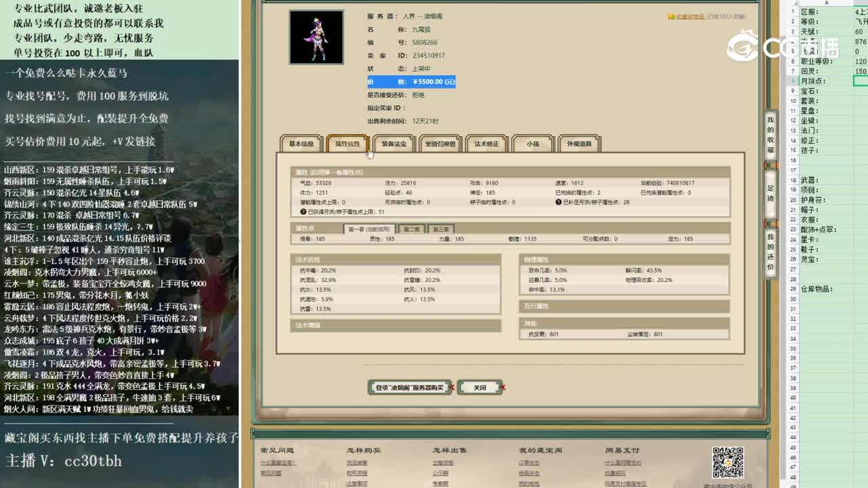868x488 pixels.
Task: Click the 区服 cell in the spreadsheet
Action: 825,12
